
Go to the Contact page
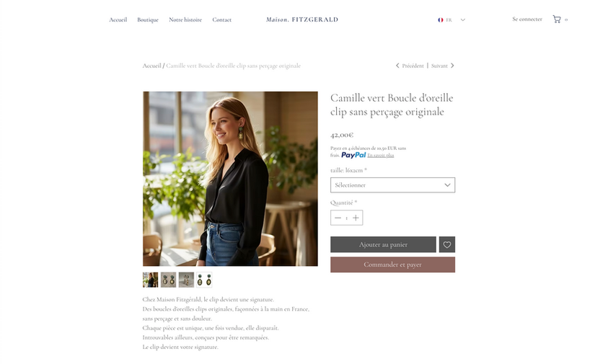click(221, 19)
